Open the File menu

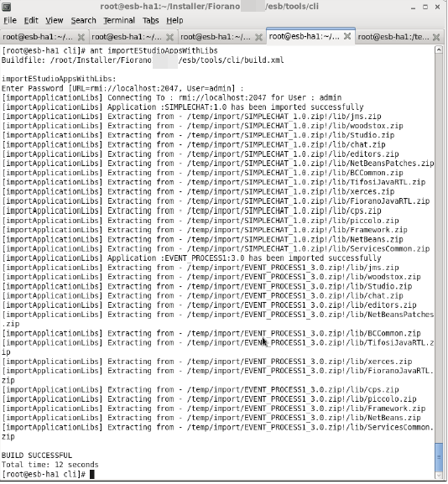(x=10, y=20)
